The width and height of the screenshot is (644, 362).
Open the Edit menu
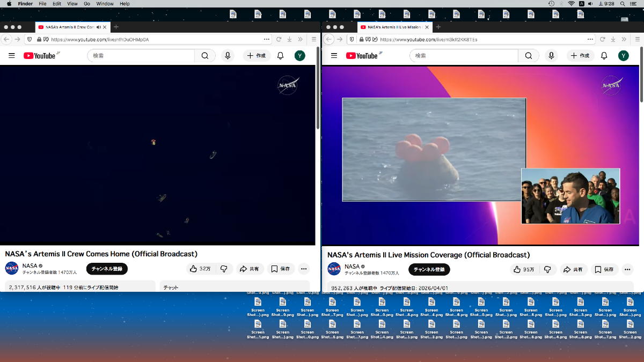point(57,4)
